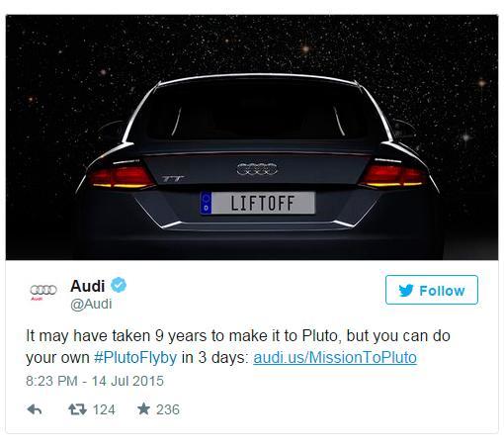Click the Audi rings emblem on the car

257,169
